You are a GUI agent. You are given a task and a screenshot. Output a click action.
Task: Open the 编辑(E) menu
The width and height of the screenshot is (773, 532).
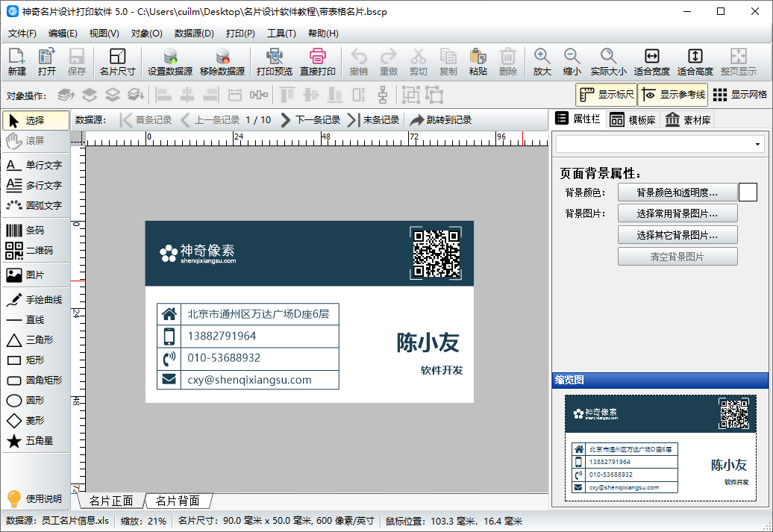(63, 34)
